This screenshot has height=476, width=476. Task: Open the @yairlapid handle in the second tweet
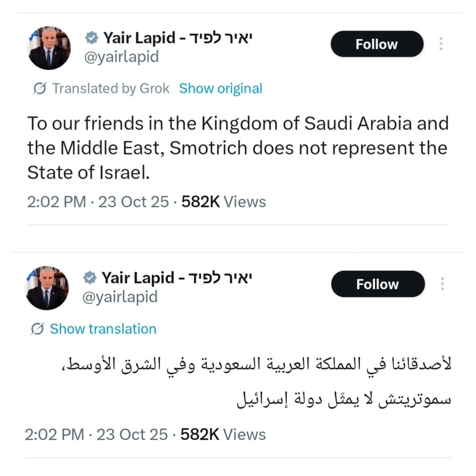point(120,297)
